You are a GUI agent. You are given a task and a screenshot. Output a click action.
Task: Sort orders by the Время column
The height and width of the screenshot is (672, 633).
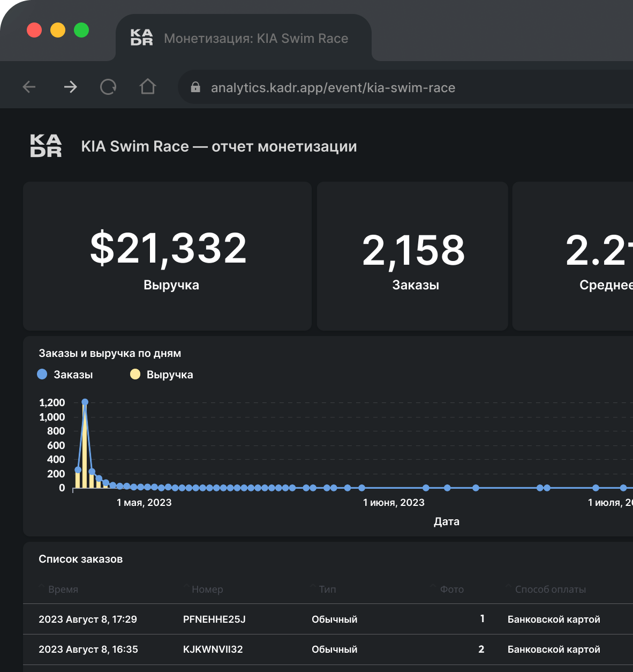63,589
